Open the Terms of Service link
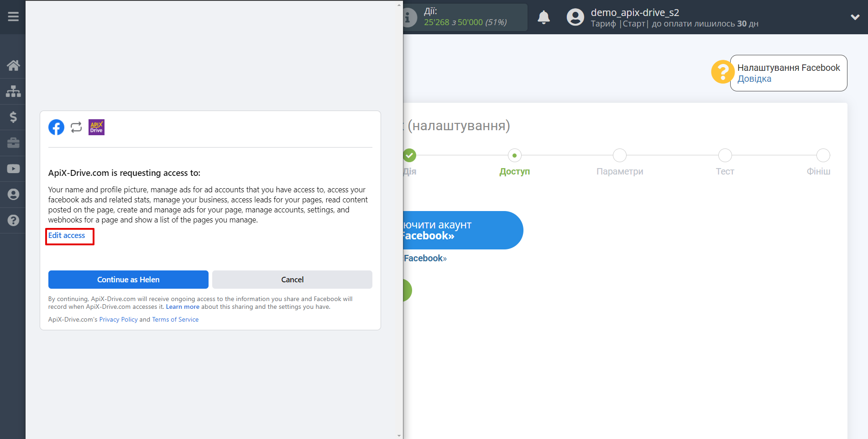Screen dimensions: 868x439 tap(175, 319)
